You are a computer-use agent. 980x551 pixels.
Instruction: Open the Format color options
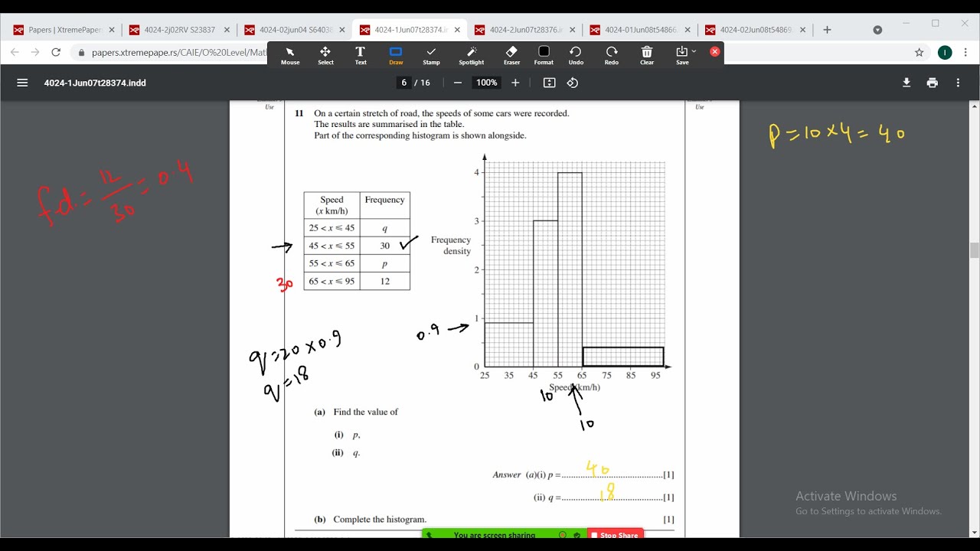544,55
